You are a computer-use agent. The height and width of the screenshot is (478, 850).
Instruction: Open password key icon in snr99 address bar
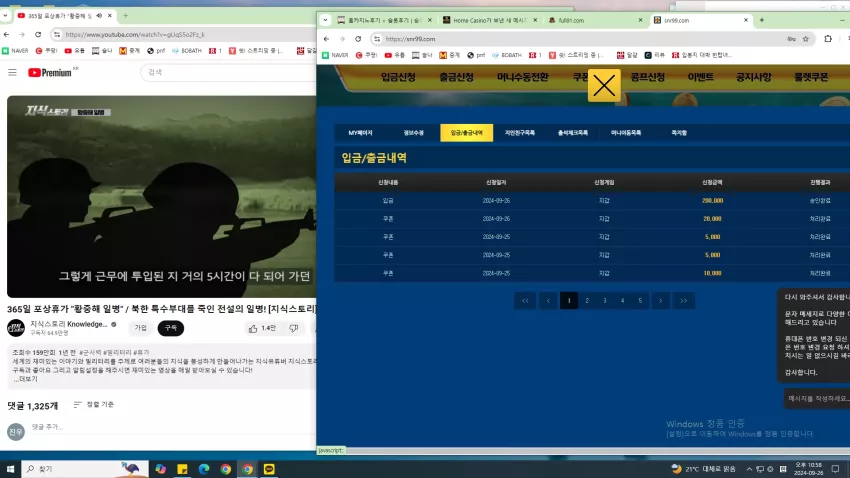tap(791, 39)
